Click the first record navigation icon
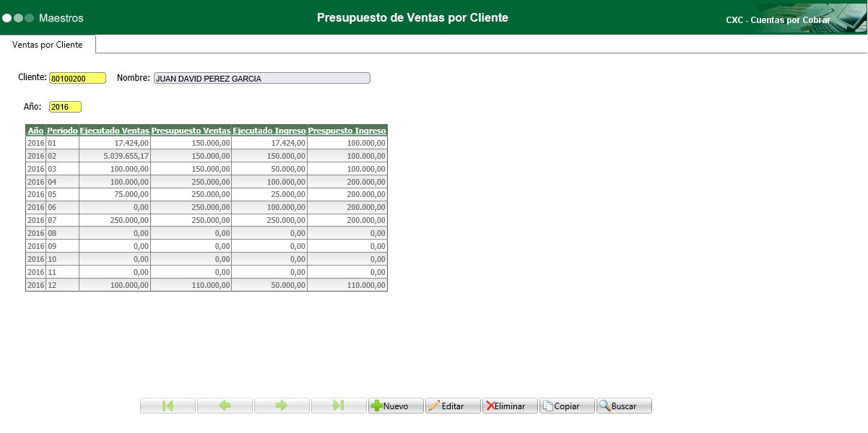Viewport: 868px width, 433px height. coord(167,405)
